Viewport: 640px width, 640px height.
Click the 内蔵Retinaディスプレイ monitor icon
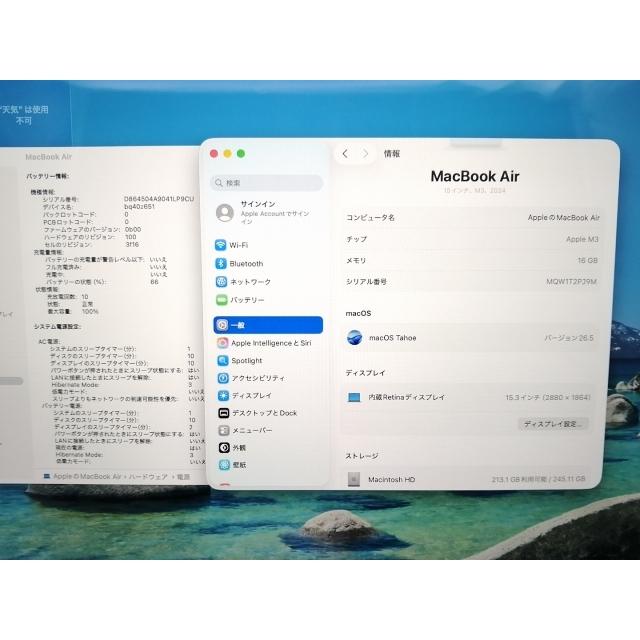(354, 397)
